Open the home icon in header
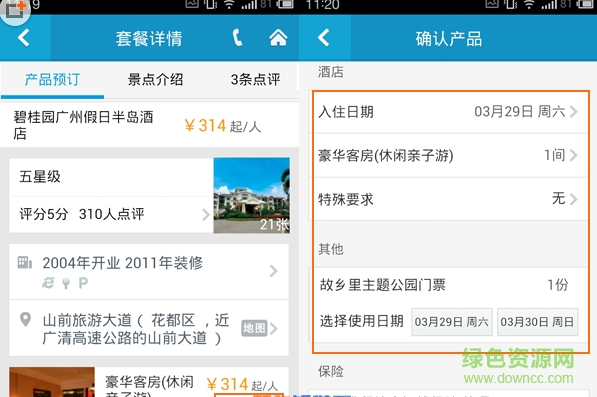The height and width of the screenshot is (397, 597). 278,38
